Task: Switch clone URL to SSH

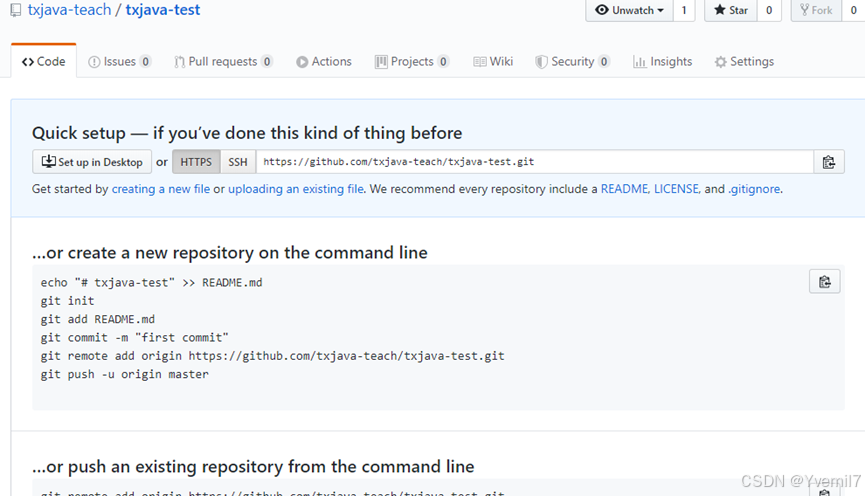Action: pyautogui.click(x=238, y=162)
